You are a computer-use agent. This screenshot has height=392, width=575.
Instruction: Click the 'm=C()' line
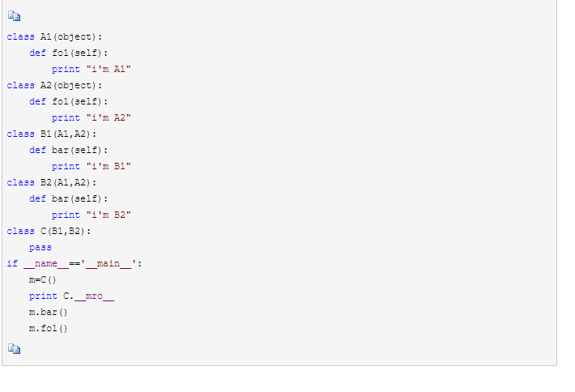43,279
